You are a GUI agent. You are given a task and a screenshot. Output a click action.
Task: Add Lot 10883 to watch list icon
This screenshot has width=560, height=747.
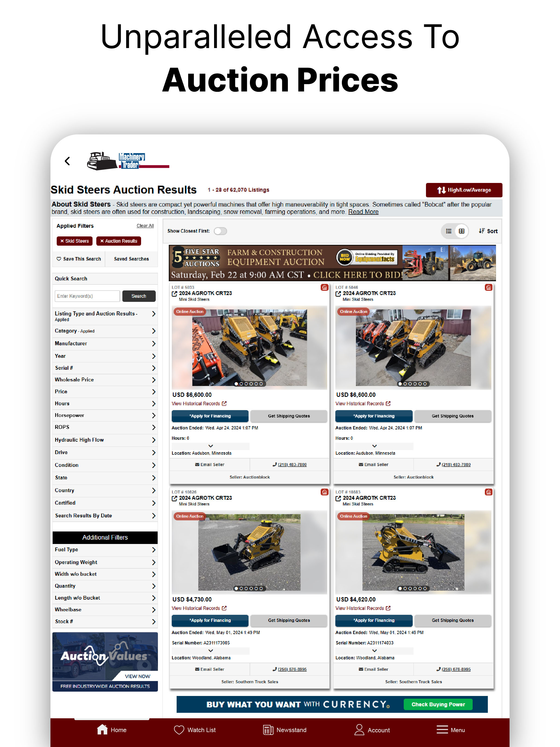(488, 492)
